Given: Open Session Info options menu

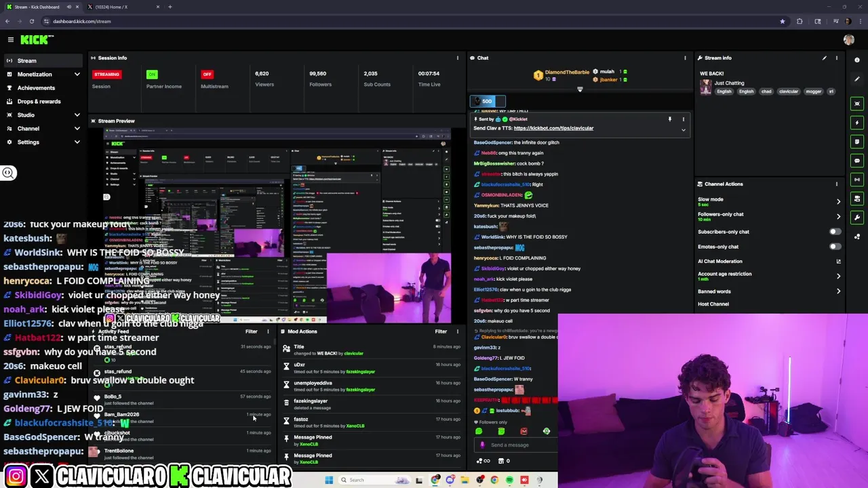Looking at the screenshot, I should click(x=458, y=58).
